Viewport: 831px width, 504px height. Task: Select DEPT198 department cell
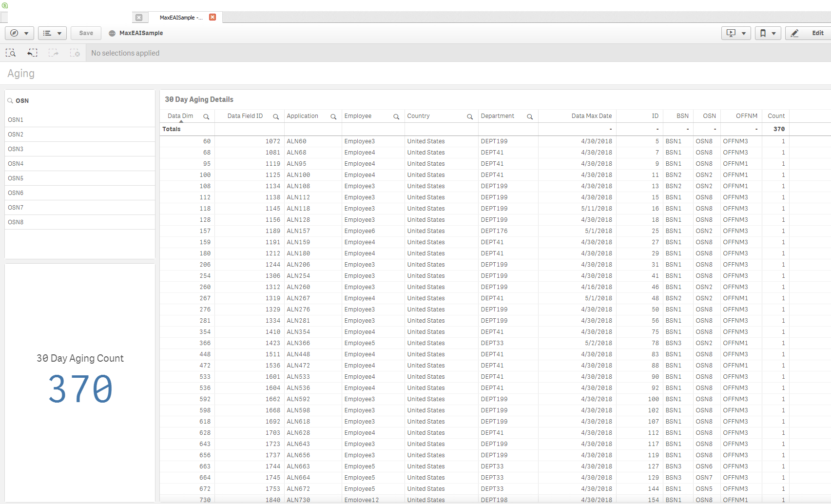point(508,500)
